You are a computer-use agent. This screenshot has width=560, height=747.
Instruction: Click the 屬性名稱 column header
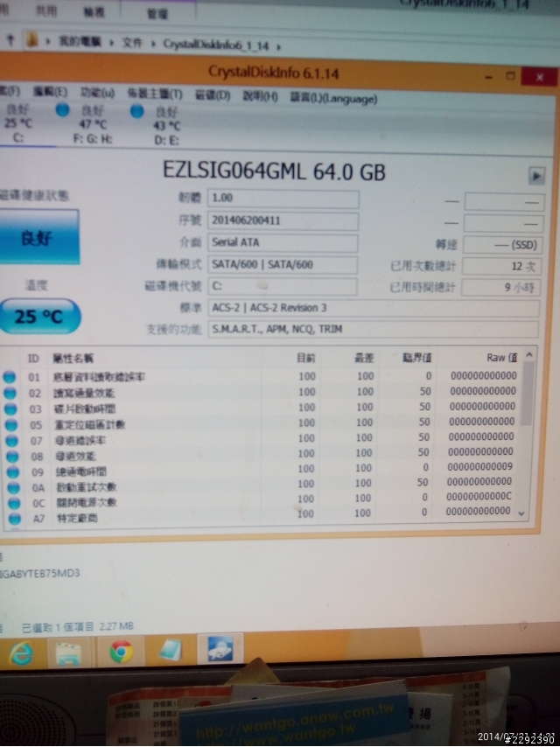[73, 359]
